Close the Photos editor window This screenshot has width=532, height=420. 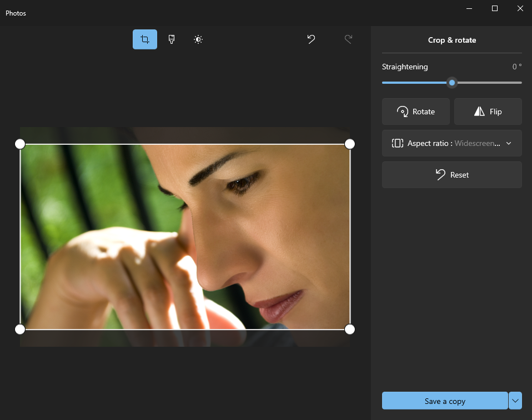click(x=520, y=8)
